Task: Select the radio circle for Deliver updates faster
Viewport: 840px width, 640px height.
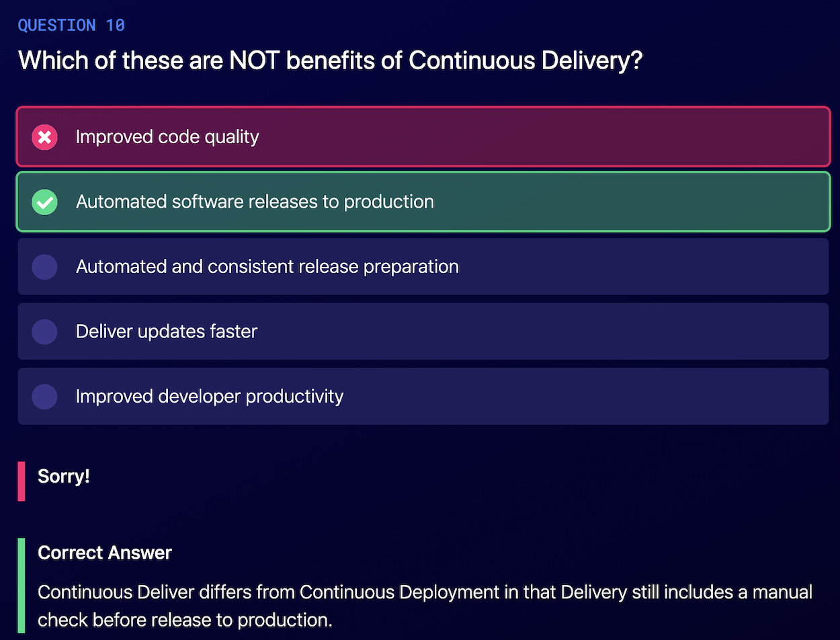Action: point(44,331)
